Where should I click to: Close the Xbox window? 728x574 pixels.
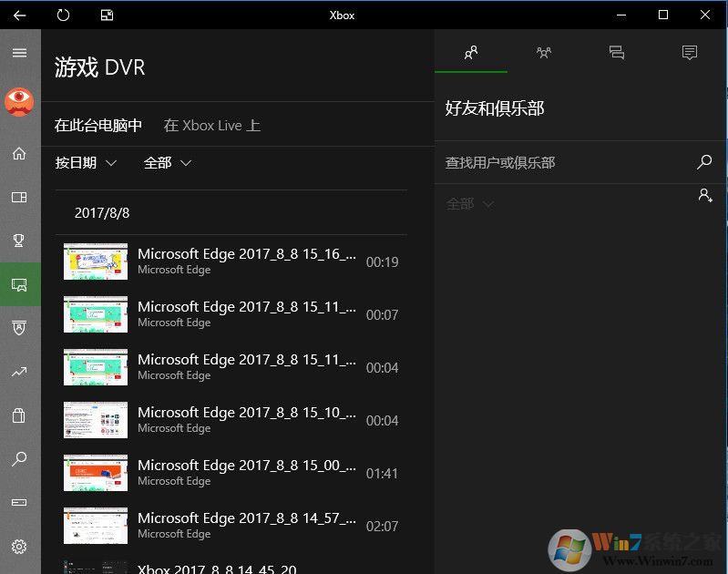coord(705,15)
